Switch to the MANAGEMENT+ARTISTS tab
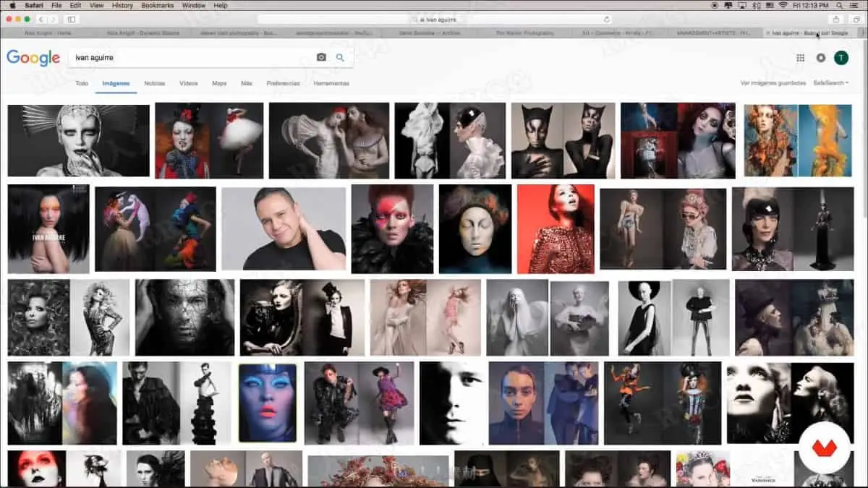Viewport: 868px width, 488px height. pyautogui.click(x=715, y=33)
